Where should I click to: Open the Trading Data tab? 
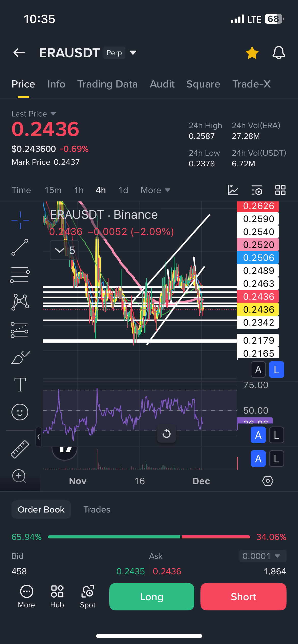107,84
